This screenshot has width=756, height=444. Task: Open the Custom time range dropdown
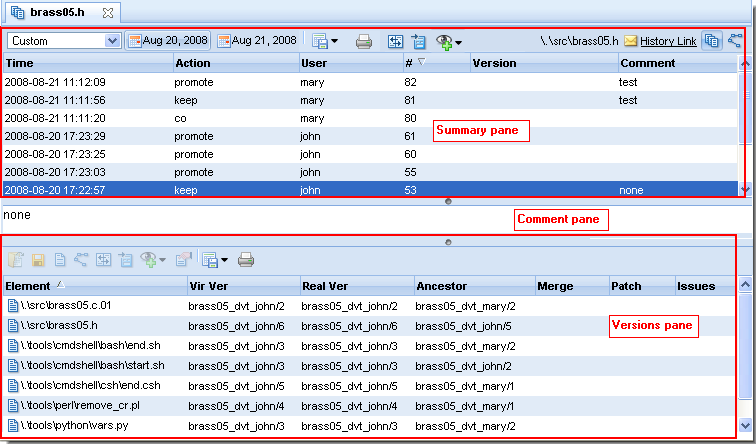click(112, 41)
